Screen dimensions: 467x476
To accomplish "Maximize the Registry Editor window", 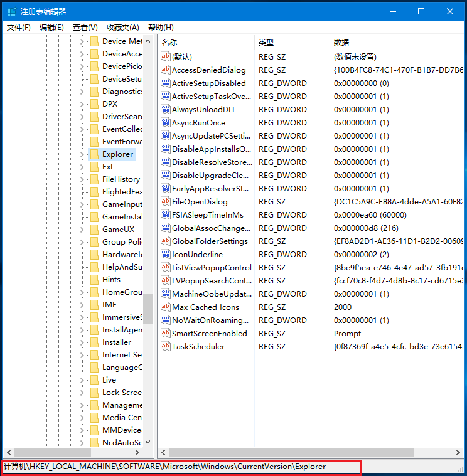I will (421, 11).
